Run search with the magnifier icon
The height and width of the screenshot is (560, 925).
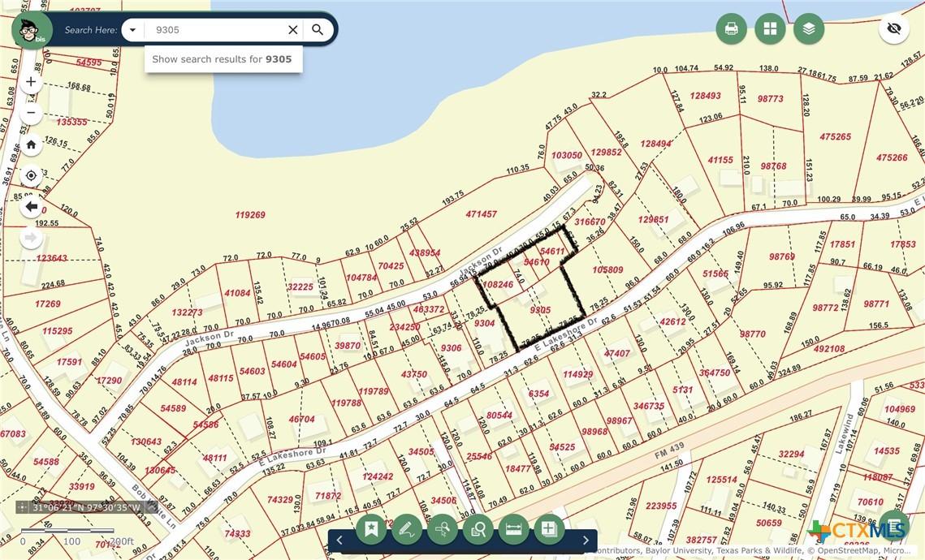click(318, 29)
